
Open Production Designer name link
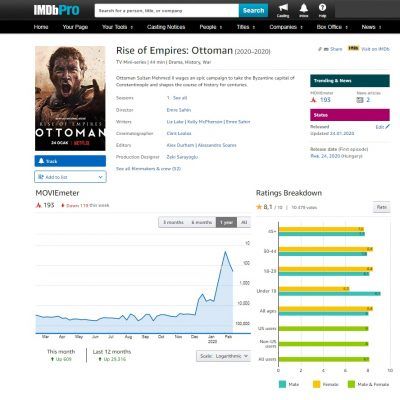pos(182,157)
